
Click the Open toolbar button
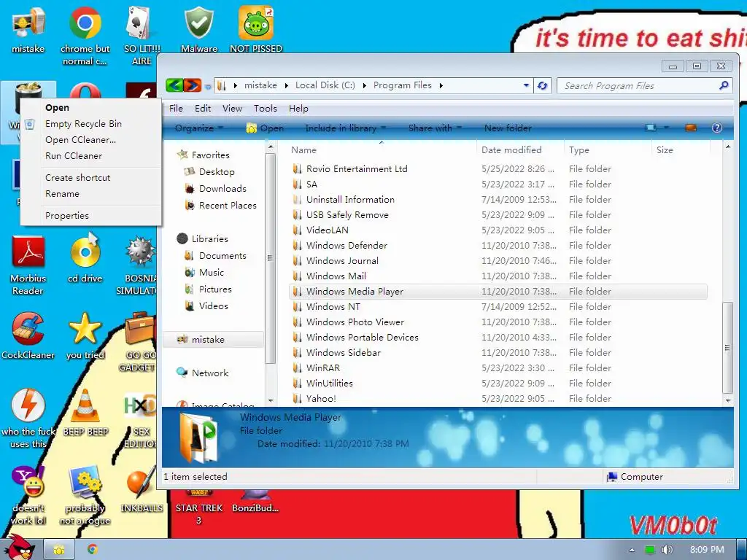[265, 128]
